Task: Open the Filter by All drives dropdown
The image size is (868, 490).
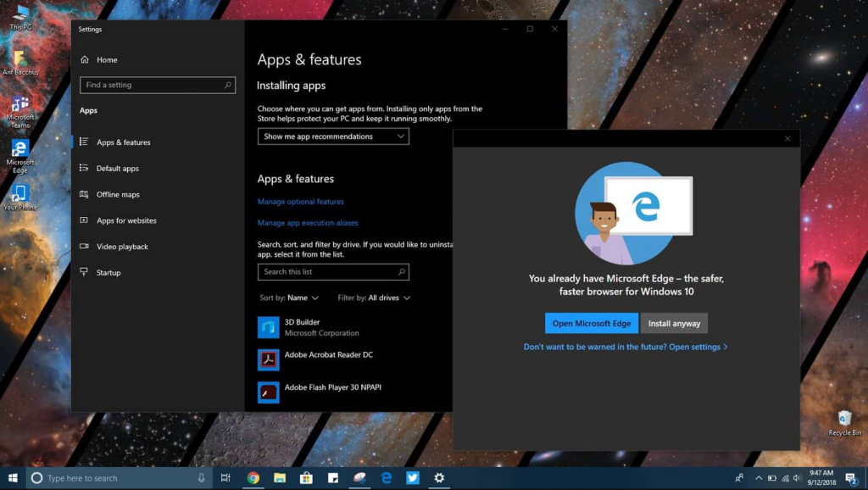Action: 374,298
